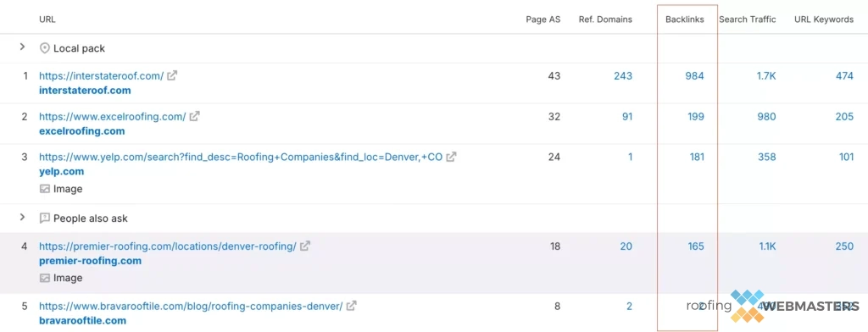This screenshot has height=332, width=868.
Task: Open URL Keywords value 474
Action: point(845,76)
